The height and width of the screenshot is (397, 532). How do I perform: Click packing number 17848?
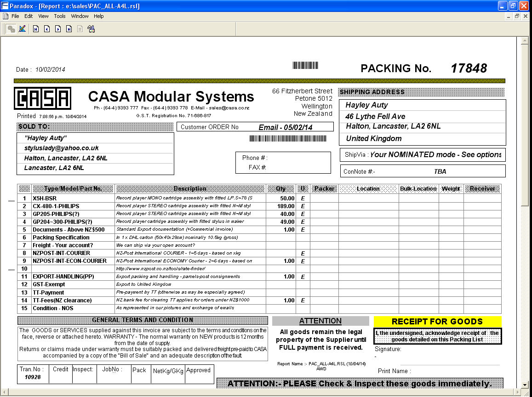tap(469, 68)
